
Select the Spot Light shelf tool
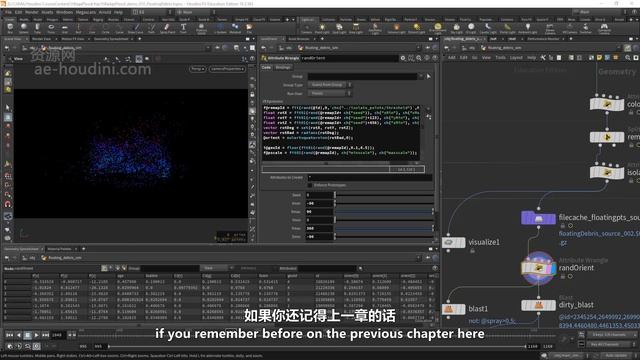point(339,28)
